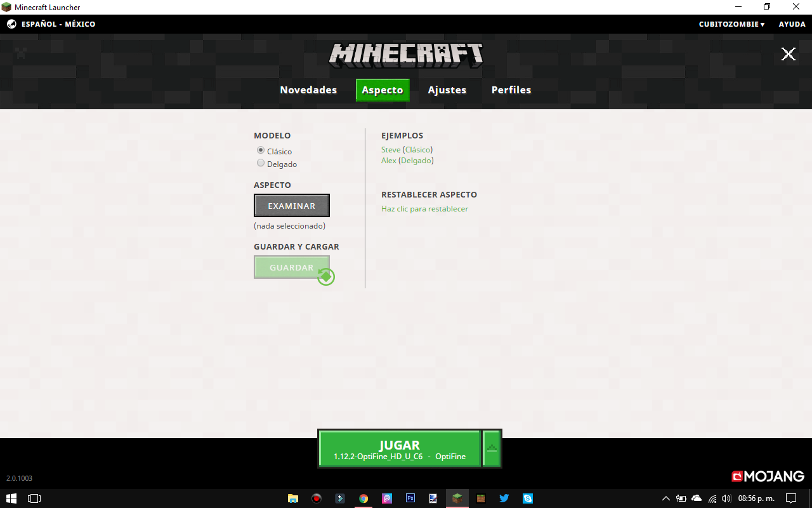Screen dimensions: 812x508
Task: Open the Steve (Clásico) example link
Action: (407, 150)
